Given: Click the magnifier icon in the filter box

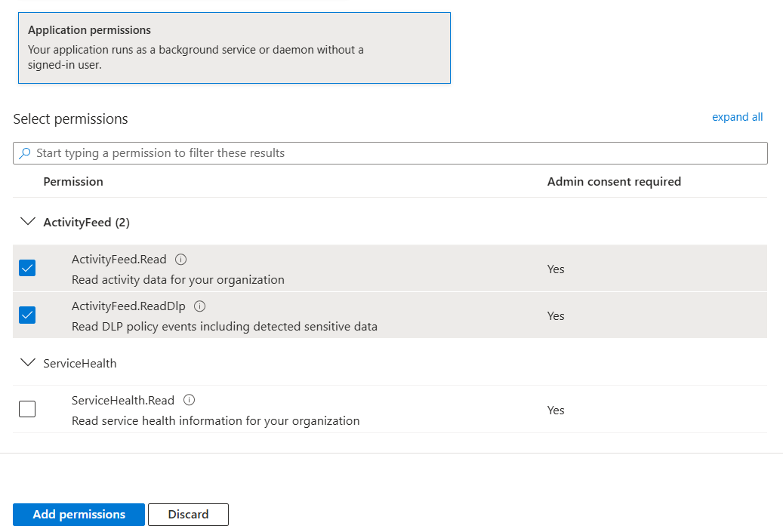Looking at the screenshot, I should [25, 153].
